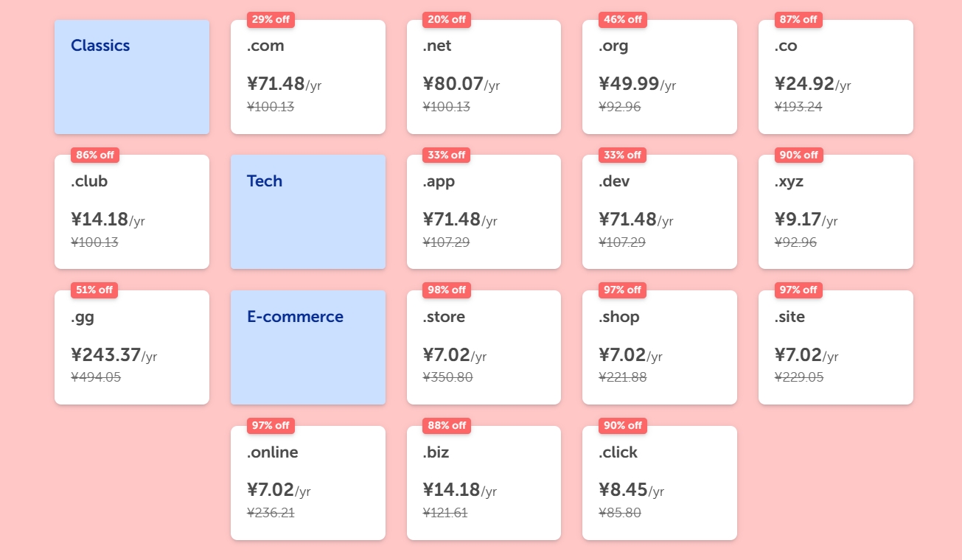Select the .store domain card

(x=484, y=348)
